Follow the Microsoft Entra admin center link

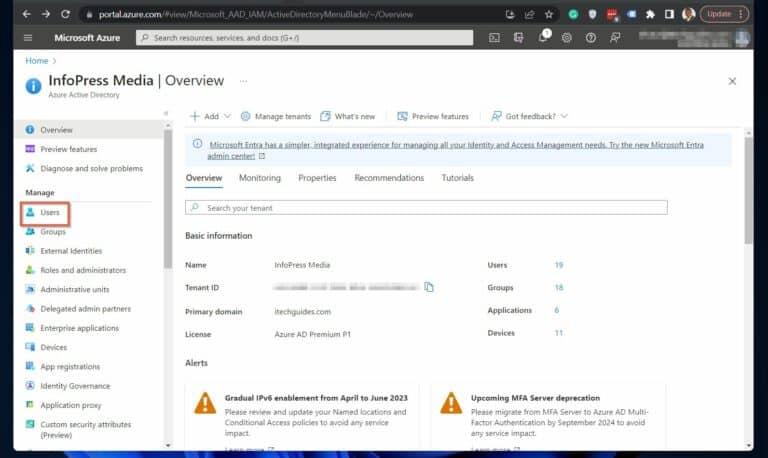(456, 150)
